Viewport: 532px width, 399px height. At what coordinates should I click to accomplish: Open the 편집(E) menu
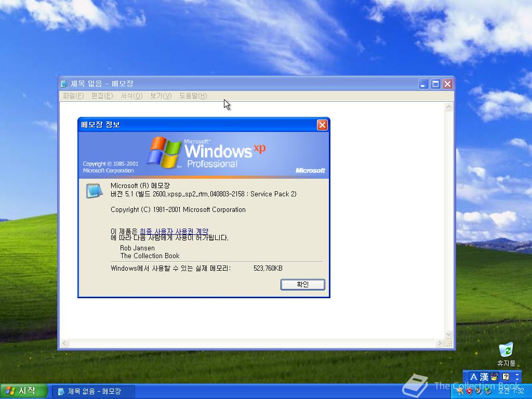pos(102,96)
